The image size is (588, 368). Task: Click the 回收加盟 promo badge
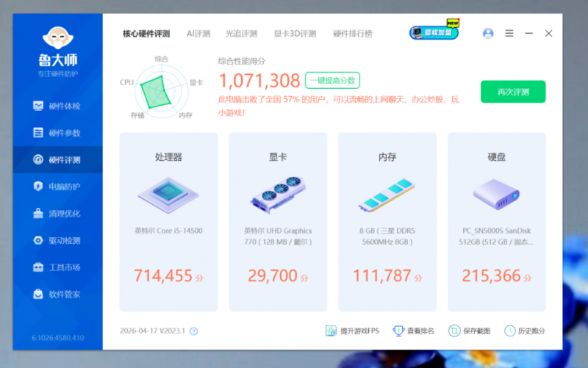434,32
